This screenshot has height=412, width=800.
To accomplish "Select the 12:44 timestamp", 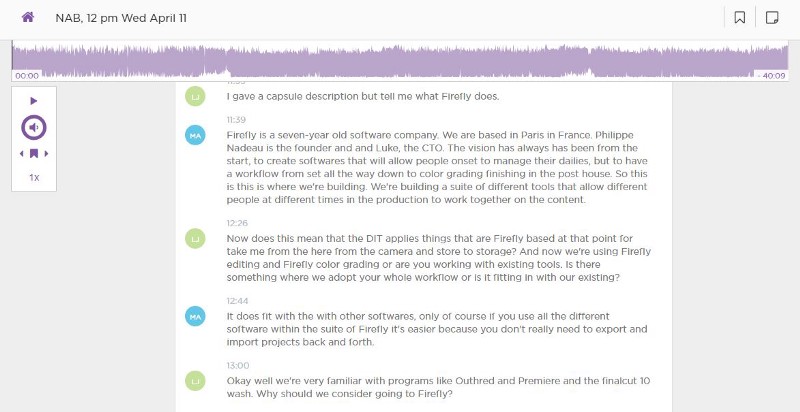I will pos(237,301).
